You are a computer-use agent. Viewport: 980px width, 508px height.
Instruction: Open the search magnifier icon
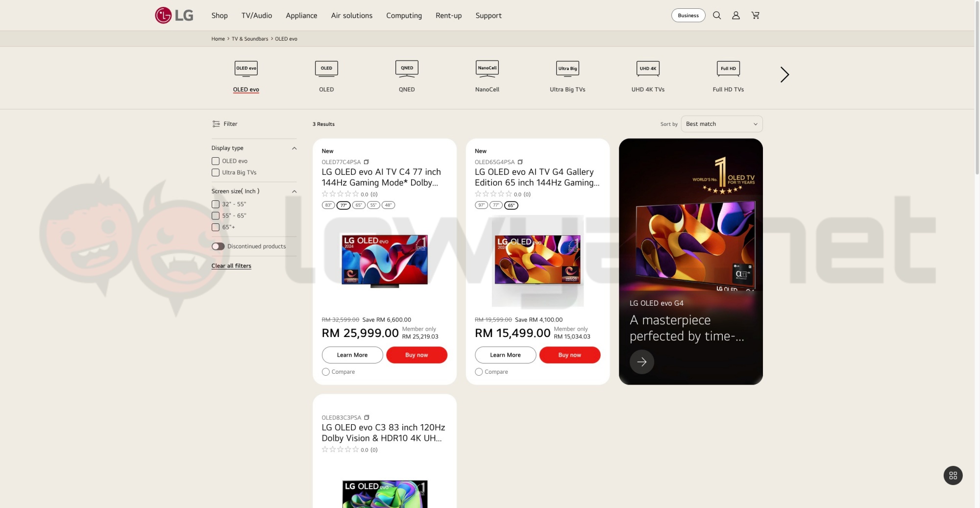(x=717, y=15)
